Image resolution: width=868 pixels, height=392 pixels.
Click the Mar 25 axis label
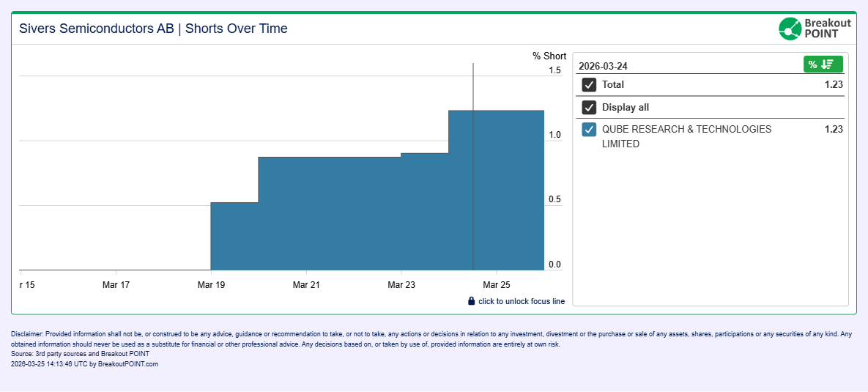[x=497, y=285]
